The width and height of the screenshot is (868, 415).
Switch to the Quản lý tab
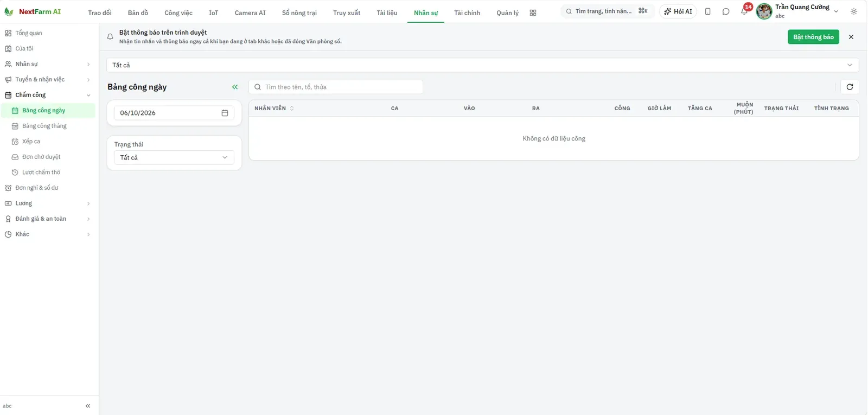pos(507,12)
